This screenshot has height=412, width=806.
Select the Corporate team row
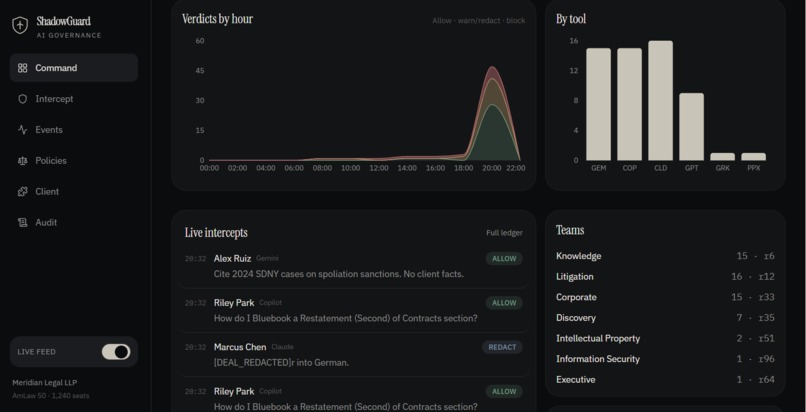coord(665,297)
